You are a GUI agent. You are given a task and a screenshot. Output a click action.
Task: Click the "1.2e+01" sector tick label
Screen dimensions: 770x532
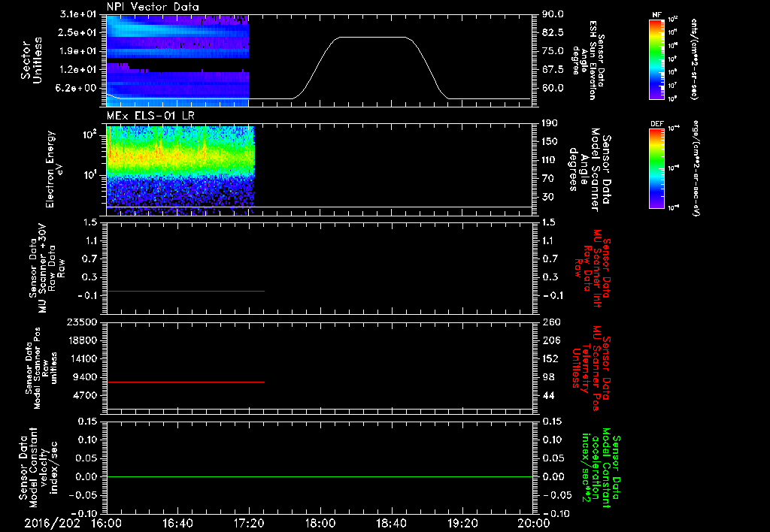(78, 70)
